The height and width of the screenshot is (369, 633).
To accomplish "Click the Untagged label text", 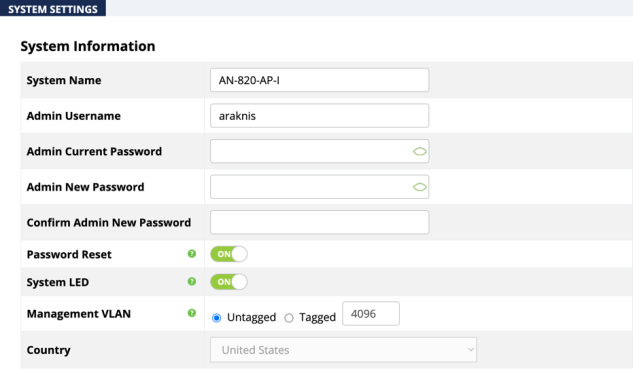I will pyautogui.click(x=252, y=317).
